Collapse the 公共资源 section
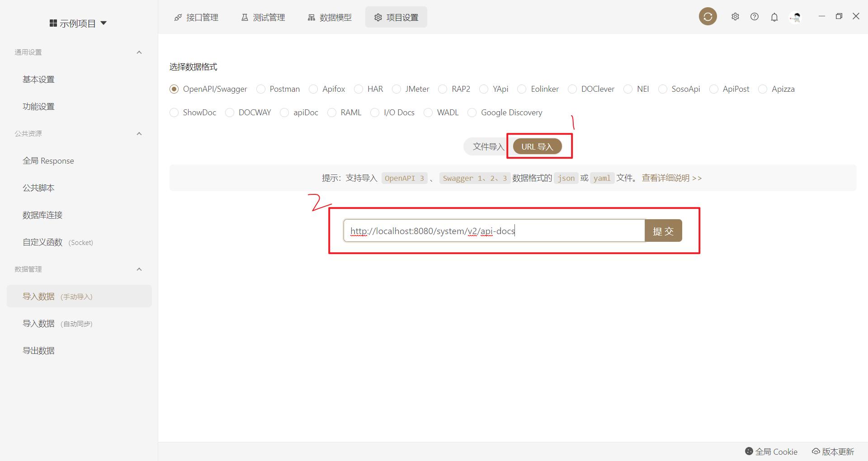 click(x=139, y=134)
